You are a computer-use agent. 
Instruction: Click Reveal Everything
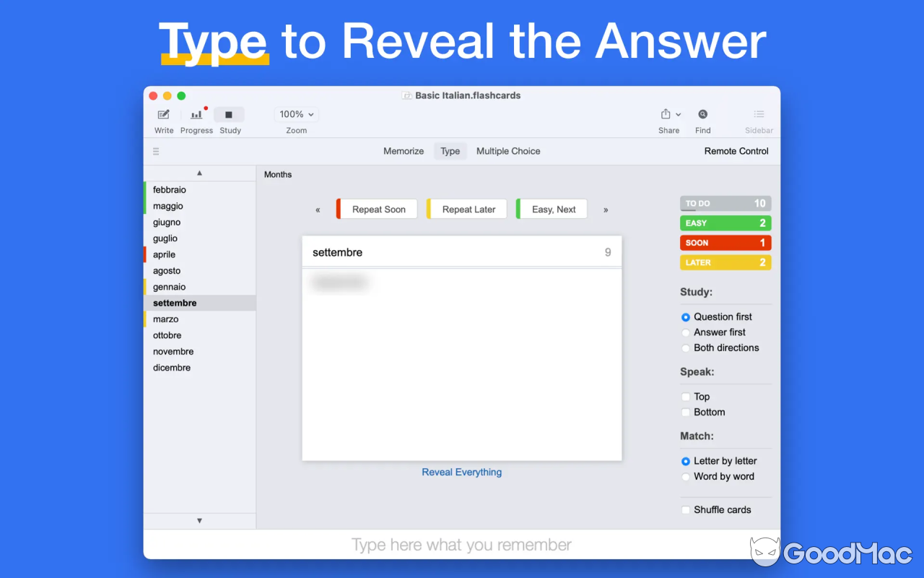461,472
